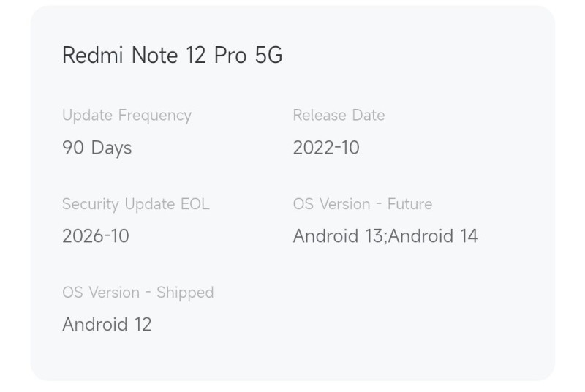Click Android 13 in future versions

[338, 236]
